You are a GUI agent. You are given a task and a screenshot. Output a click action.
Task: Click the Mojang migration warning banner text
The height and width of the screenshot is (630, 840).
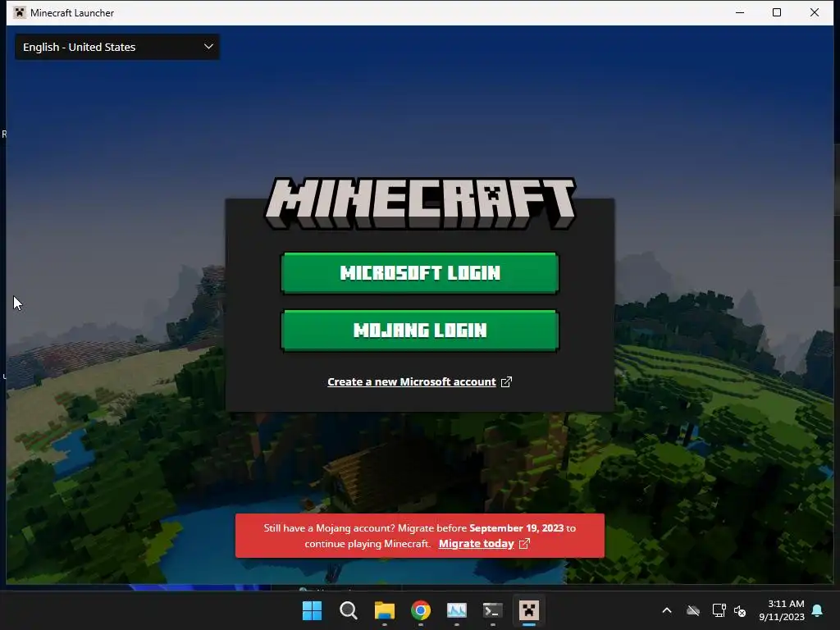point(420,536)
